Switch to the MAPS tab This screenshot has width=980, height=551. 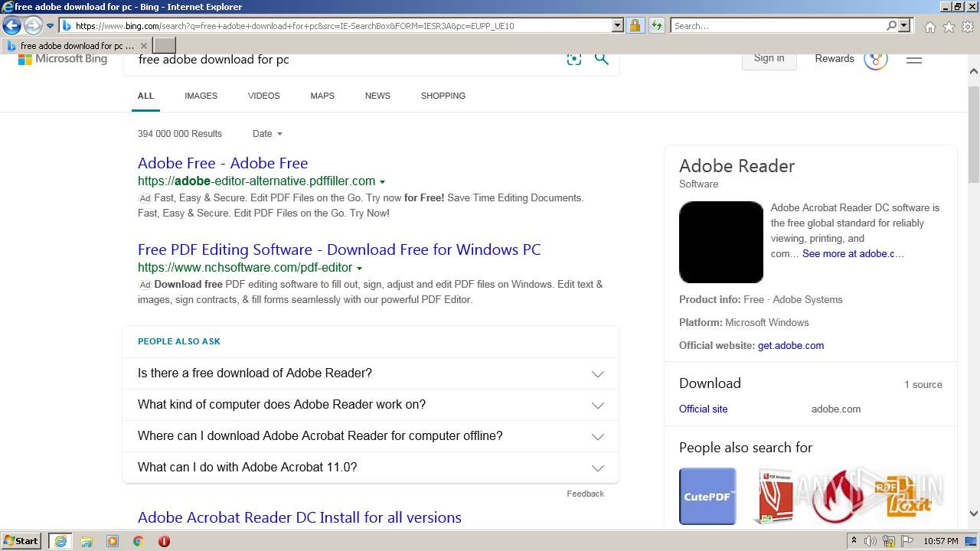322,96
